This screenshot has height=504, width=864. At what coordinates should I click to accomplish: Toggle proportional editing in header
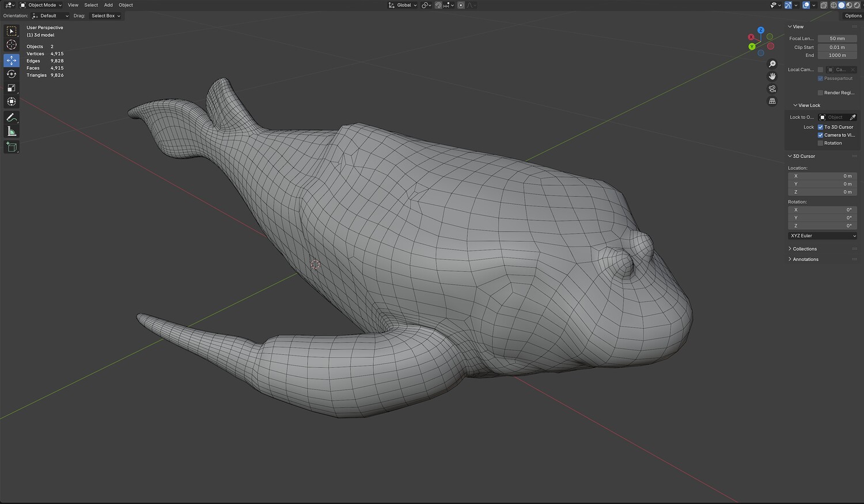point(461,5)
